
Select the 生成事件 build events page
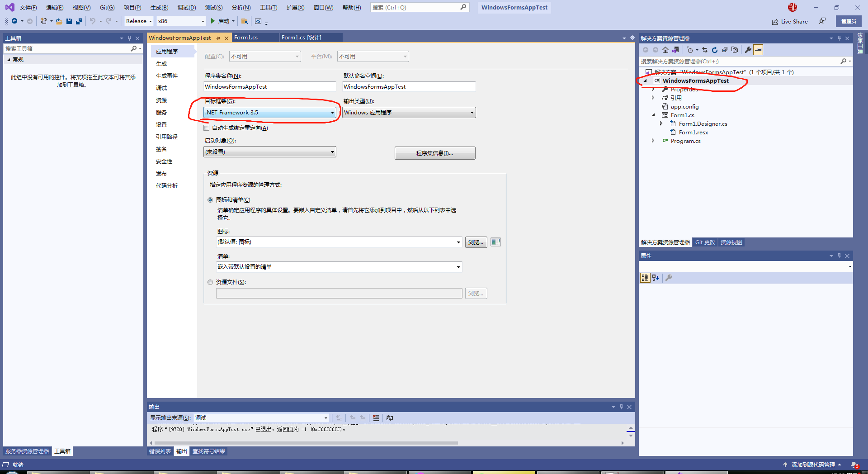[167, 76]
